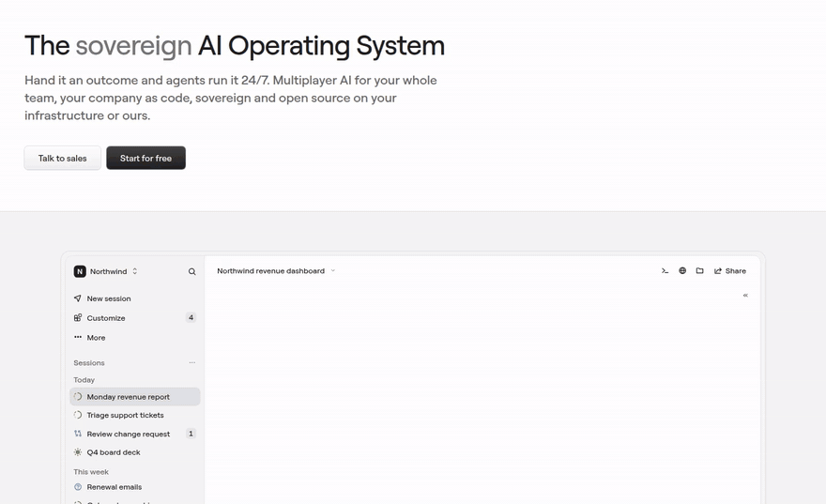The image size is (826, 504).
Task: Select the Triage support tickets session
Action: (x=135, y=415)
